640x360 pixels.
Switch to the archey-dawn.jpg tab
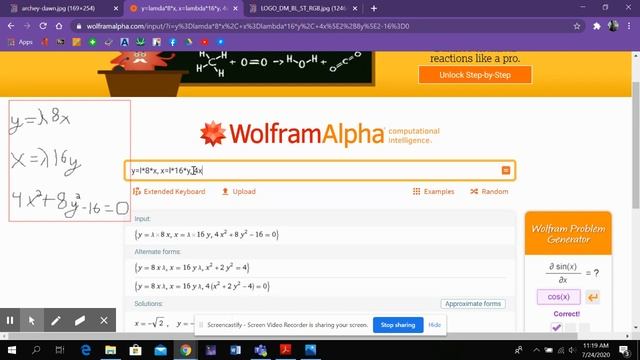coord(63,8)
